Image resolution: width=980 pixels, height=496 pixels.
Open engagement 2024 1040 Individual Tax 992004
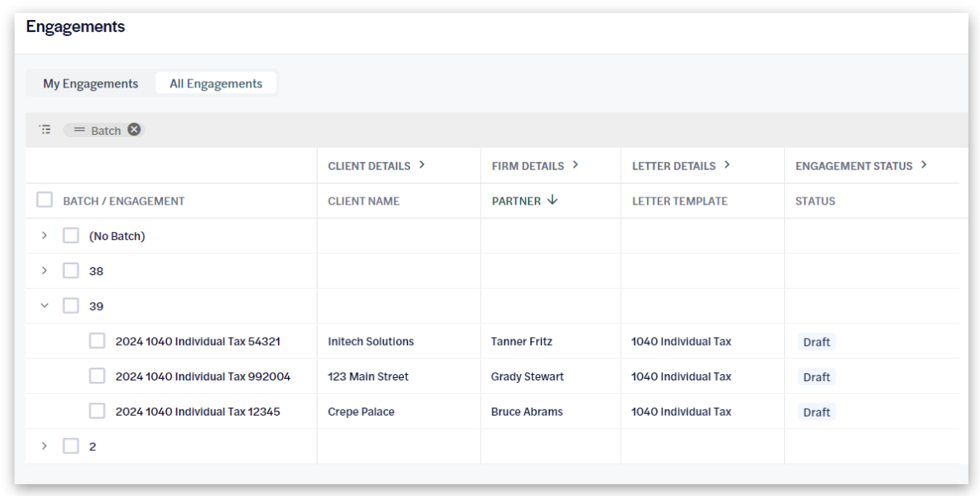[203, 376]
